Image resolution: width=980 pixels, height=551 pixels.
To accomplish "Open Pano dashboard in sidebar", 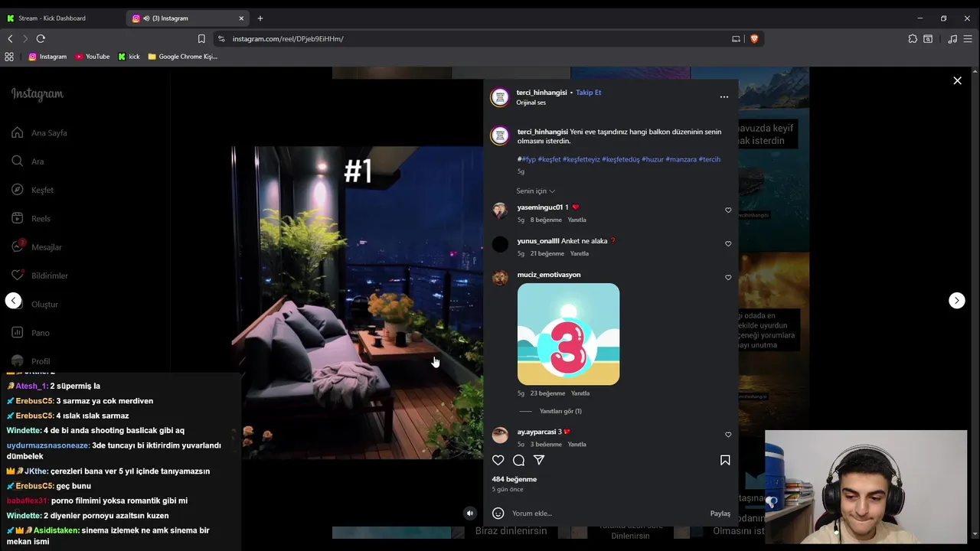I will coord(31,333).
